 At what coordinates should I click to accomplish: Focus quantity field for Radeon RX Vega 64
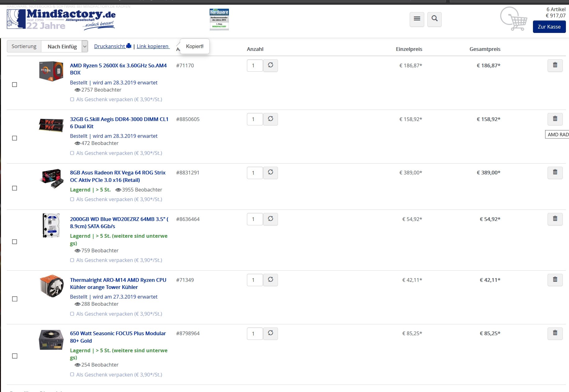(255, 173)
